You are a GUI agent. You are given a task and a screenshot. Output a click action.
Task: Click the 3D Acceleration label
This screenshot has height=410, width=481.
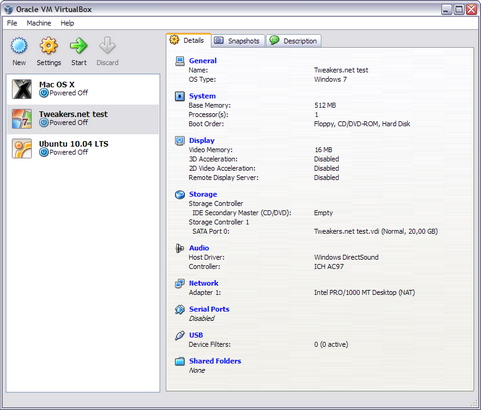click(x=213, y=159)
